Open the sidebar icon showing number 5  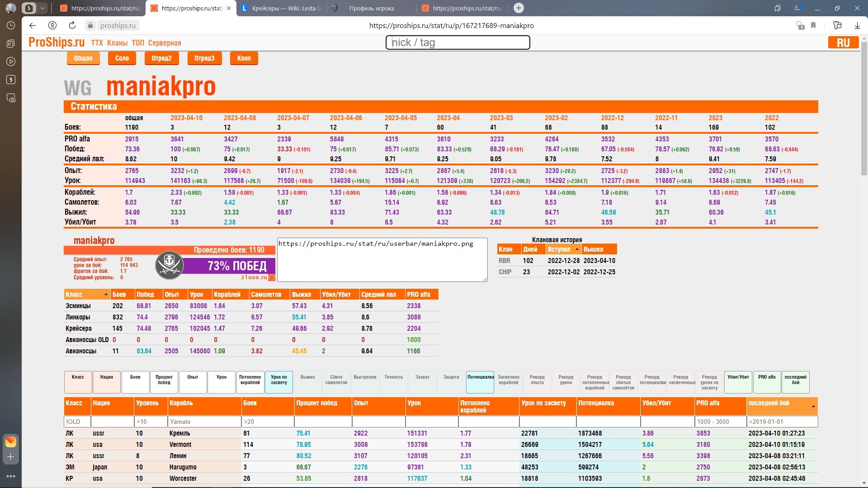11,80
